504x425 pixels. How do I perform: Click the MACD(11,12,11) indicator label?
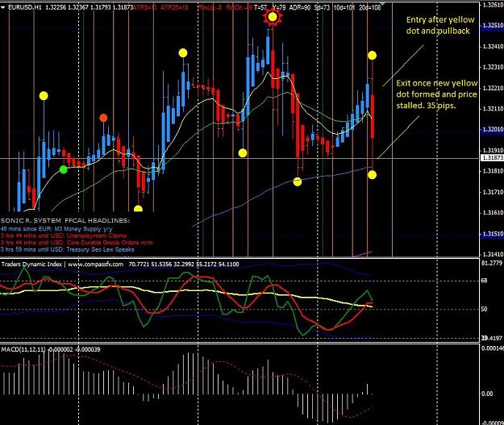point(23,349)
